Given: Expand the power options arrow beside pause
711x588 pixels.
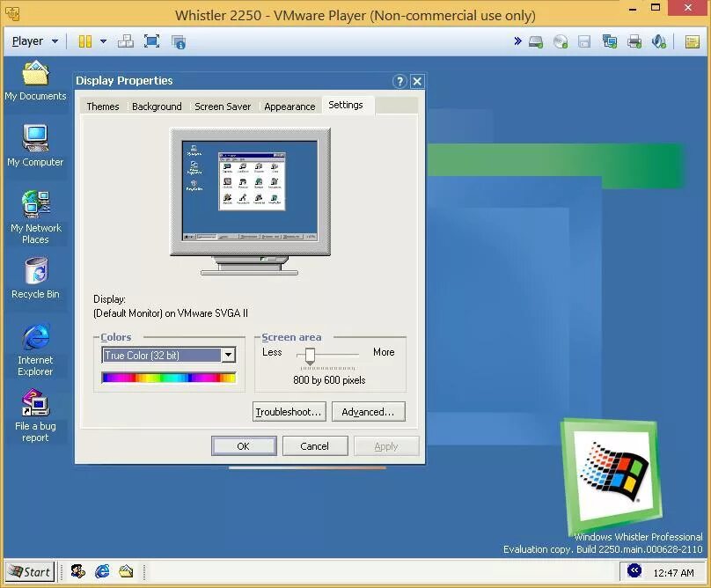Looking at the screenshot, I should point(103,41).
